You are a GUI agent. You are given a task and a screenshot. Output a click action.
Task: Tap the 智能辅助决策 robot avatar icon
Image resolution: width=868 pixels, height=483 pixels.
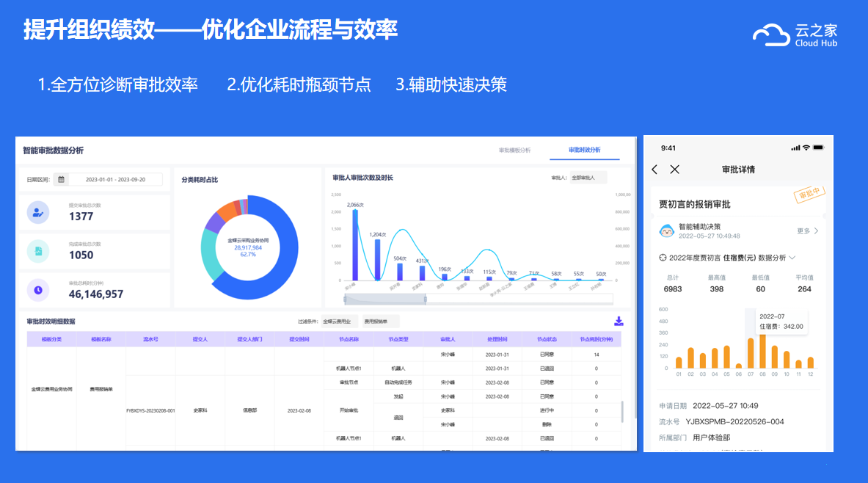[x=667, y=231]
